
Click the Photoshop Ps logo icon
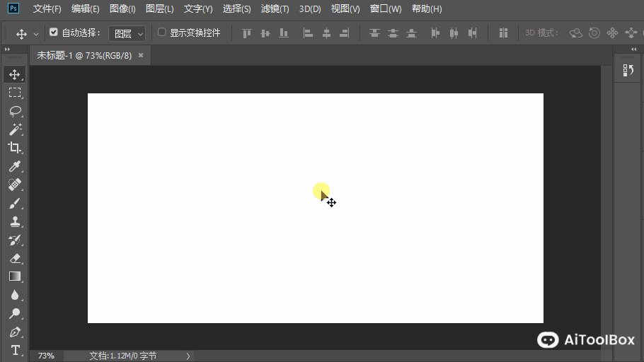click(13, 8)
